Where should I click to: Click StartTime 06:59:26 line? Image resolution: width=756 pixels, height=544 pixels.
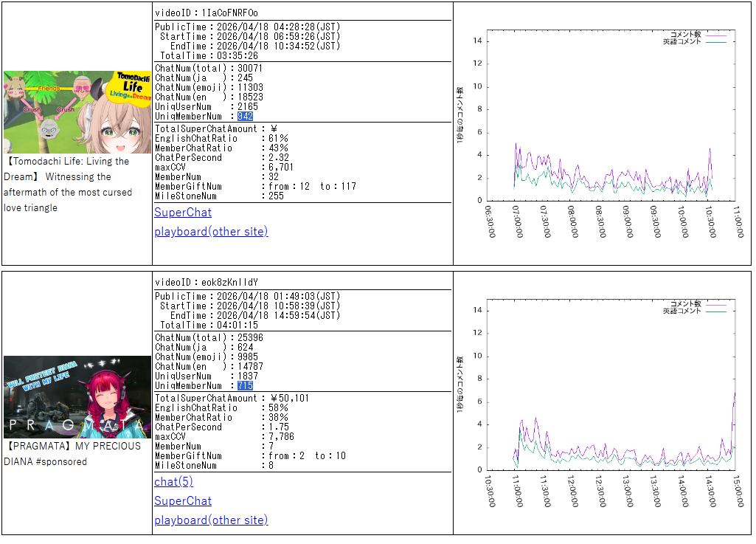tap(250, 37)
